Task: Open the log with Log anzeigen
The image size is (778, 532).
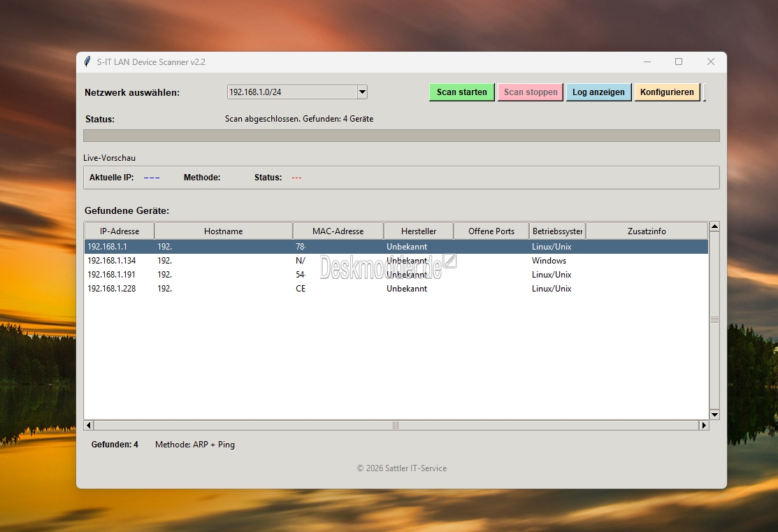Action: coord(598,92)
